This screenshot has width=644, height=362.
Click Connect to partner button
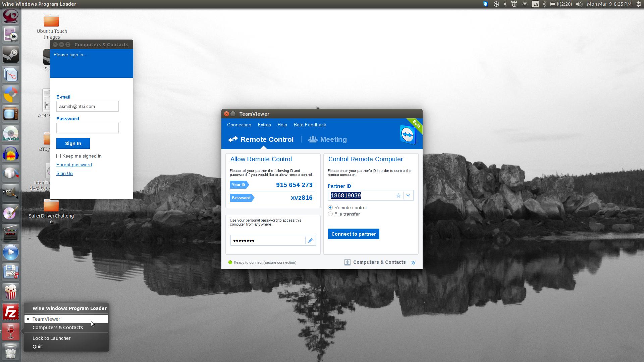(354, 234)
